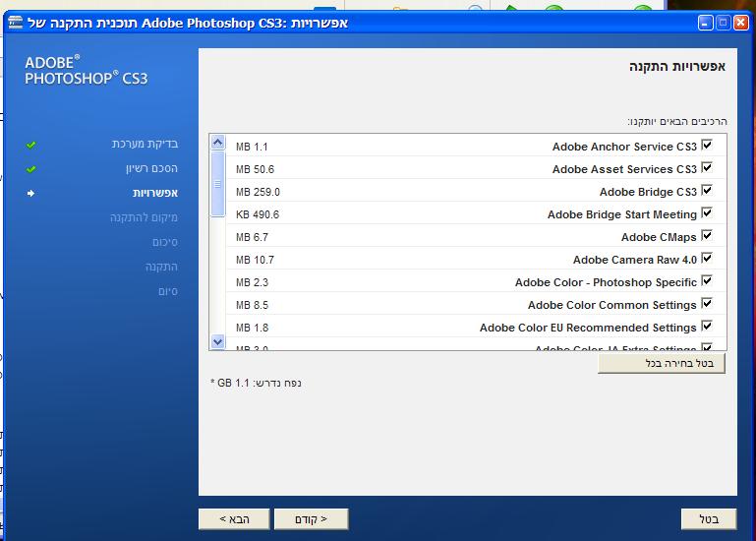Screen dimensions: 756x541
Task: Select the Adobe Camera Raw 4.0 row label
Action: 635,260
